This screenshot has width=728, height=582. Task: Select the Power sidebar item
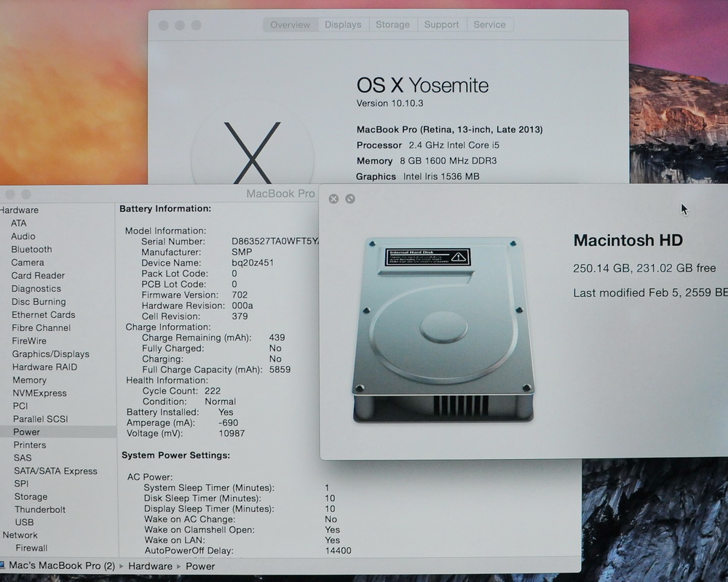click(x=26, y=431)
